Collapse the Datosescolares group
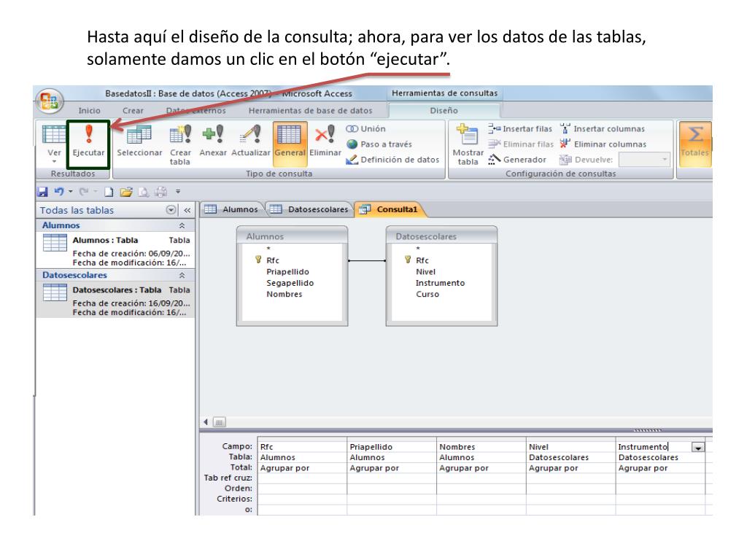 [182, 275]
